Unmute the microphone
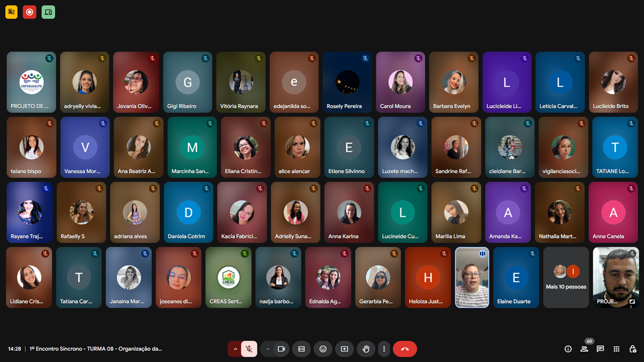Image resolution: width=644 pixels, height=362 pixels. (249, 349)
